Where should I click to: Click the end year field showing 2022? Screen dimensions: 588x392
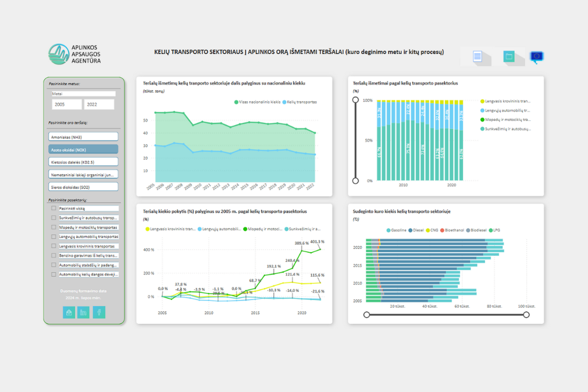point(99,104)
